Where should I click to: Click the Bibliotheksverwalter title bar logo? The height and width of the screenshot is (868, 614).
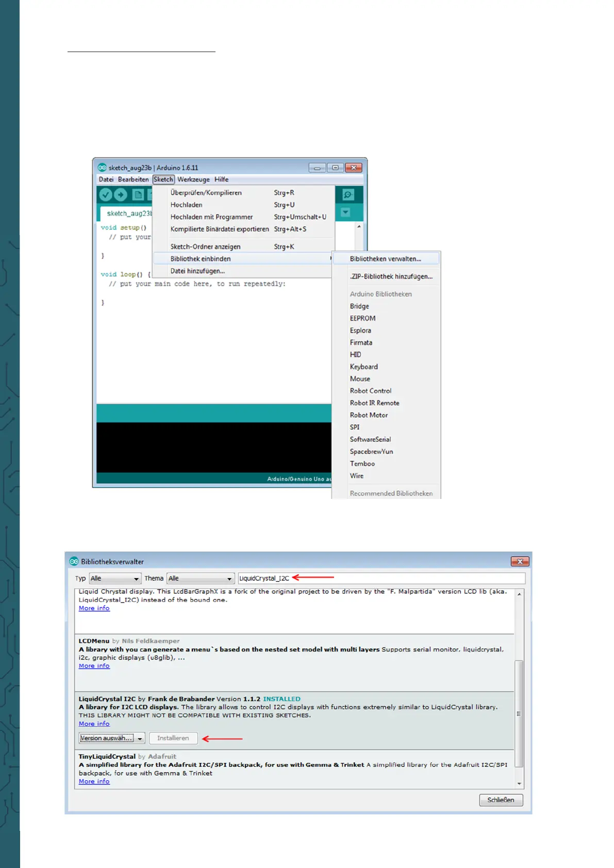point(74,561)
